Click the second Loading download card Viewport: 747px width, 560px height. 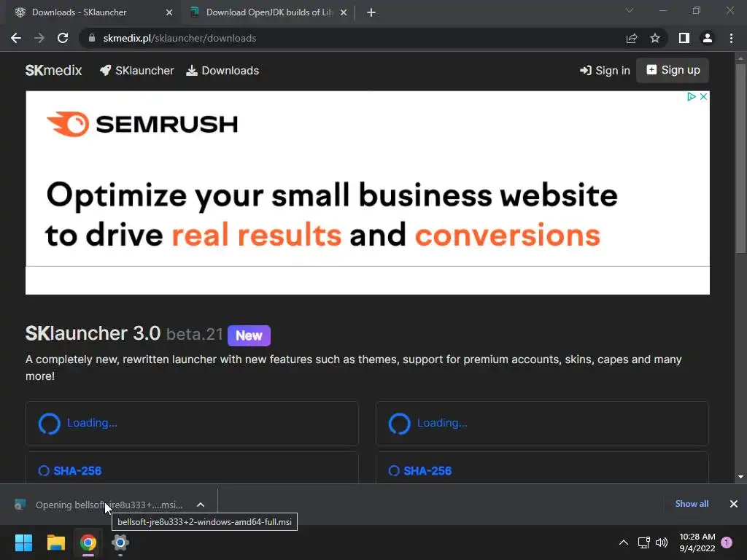[542, 424]
